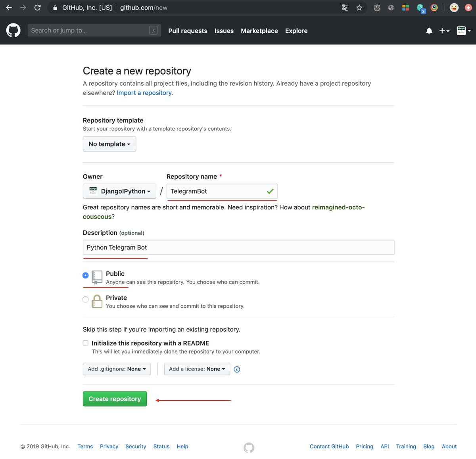The height and width of the screenshot is (459, 476).
Task: Click the first gray extension icon after star
Action: tap(377, 8)
